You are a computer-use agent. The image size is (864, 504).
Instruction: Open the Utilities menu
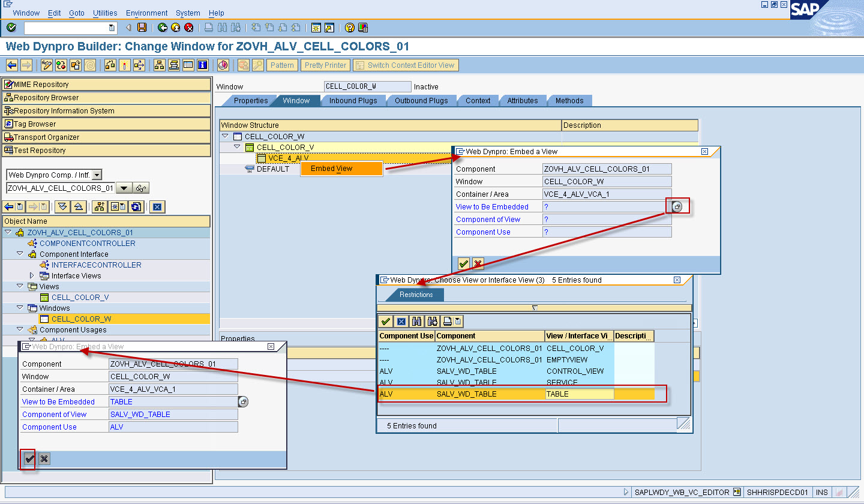104,13
